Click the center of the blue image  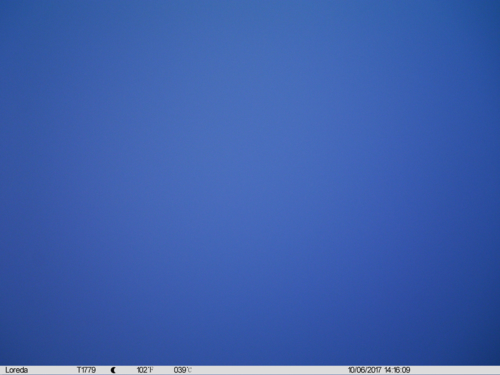coord(250,183)
